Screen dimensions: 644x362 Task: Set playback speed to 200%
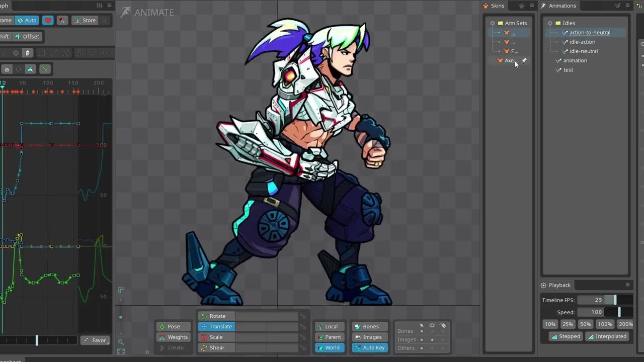pyautogui.click(x=625, y=324)
